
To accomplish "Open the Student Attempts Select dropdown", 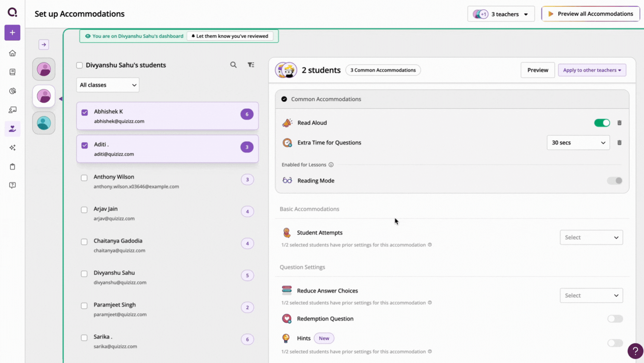I will [591, 237].
